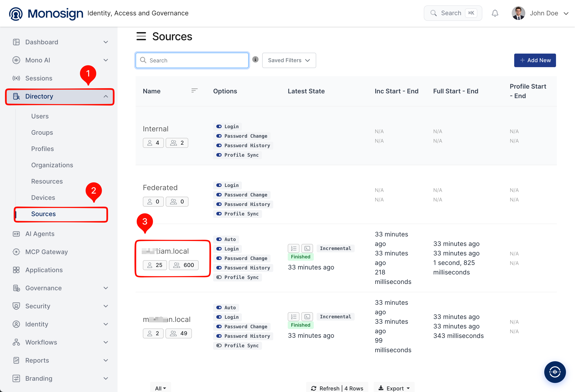The width and height of the screenshot is (575, 392).
Task: Open Organizations in the Directory submenu
Action: click(52, 165)
